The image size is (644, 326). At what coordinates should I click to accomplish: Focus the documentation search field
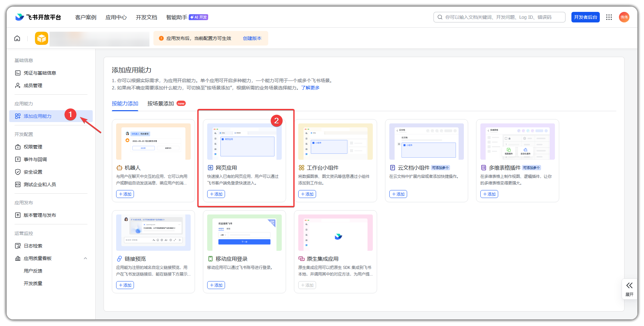(501, 17)
